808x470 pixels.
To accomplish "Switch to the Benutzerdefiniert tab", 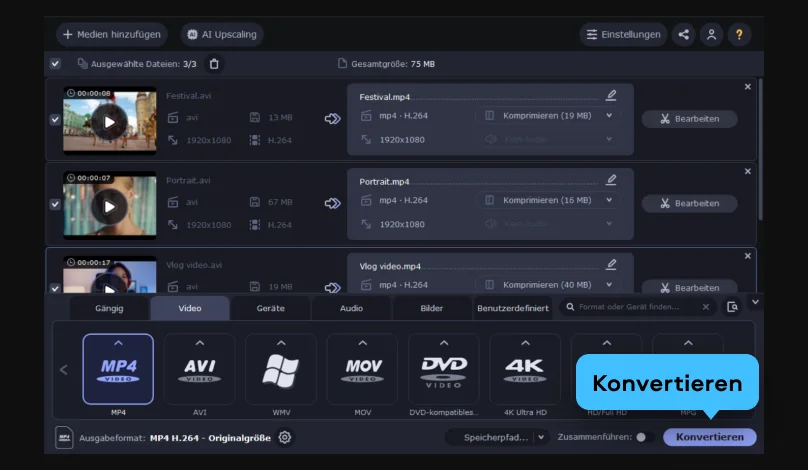I will tap(513, 308).
